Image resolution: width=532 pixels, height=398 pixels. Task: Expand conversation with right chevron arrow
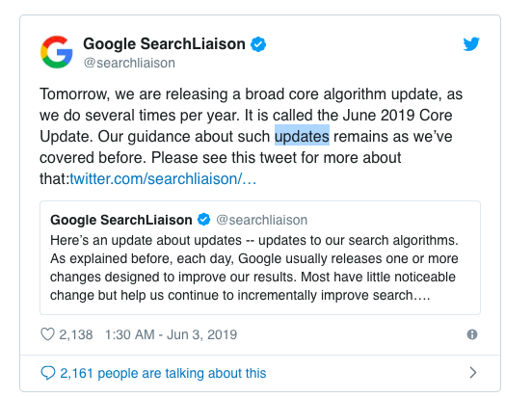coord(473,373)
